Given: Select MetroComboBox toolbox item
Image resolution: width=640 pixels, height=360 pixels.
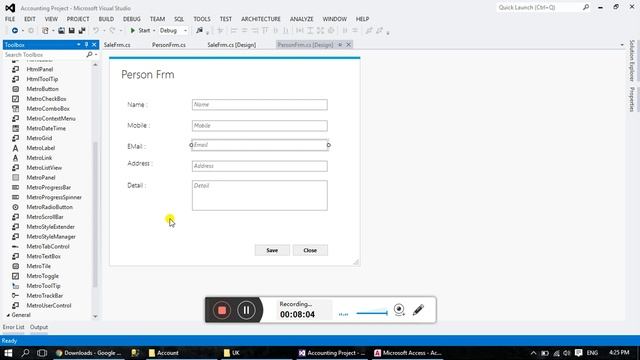Looking at the screenshot, I should 48,109.
